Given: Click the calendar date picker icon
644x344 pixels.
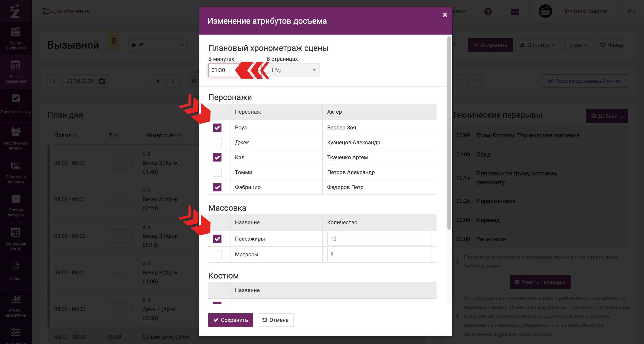Looking at the screenshot, I should coord(102,81).
